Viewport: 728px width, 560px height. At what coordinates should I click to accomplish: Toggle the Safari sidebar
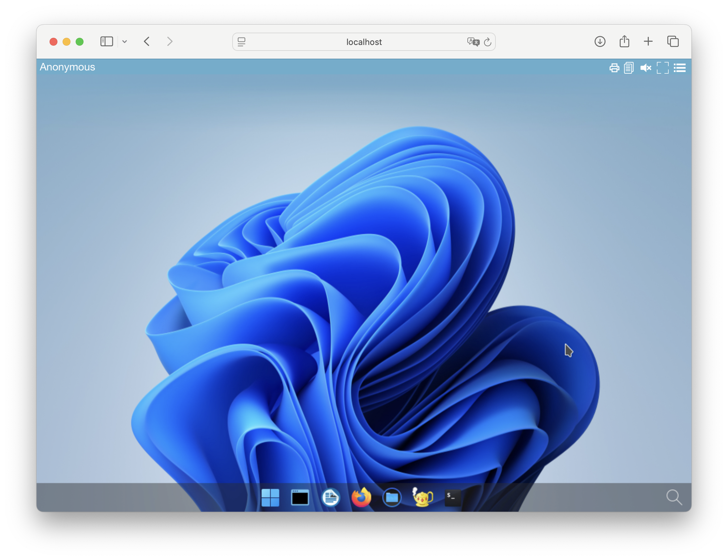(x=107, y=42)
